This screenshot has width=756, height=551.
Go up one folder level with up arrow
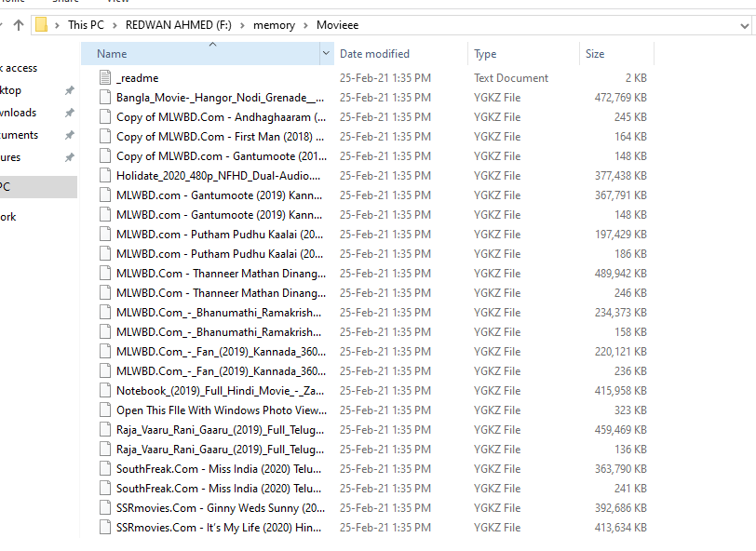tap(19, 25)
